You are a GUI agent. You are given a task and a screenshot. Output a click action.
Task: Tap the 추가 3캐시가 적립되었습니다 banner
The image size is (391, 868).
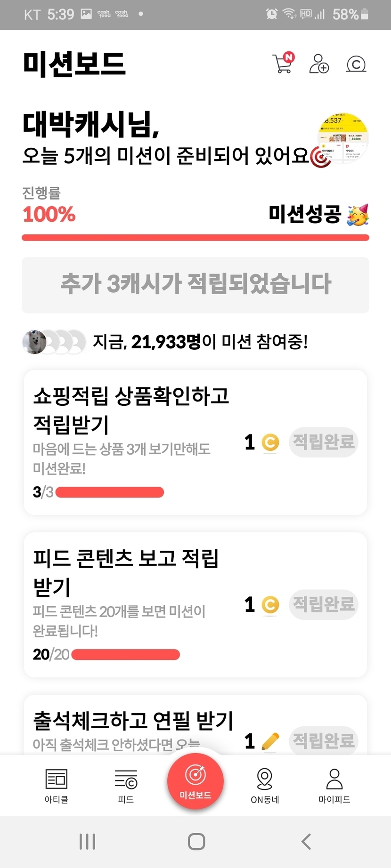[195, 285]
